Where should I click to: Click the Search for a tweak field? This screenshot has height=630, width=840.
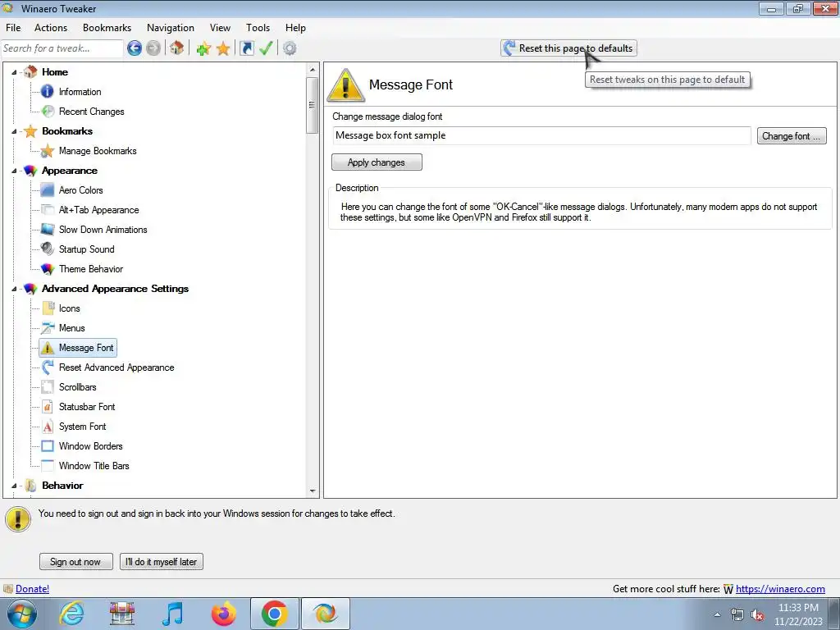coord(62,48)
